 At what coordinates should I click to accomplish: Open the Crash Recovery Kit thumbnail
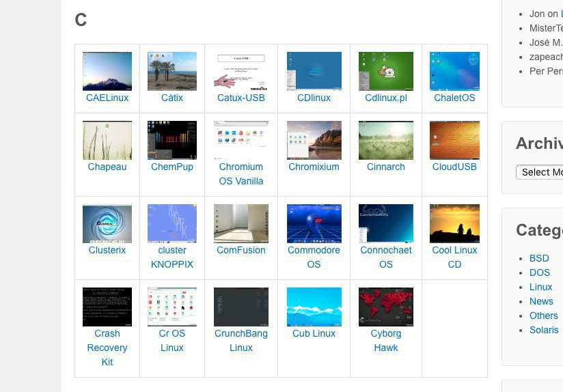[x=107, y=307]
